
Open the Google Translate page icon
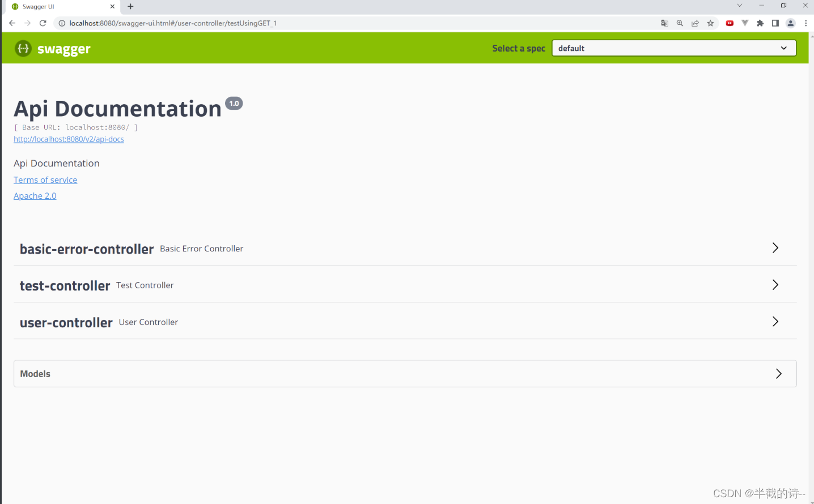click(664, 23)
